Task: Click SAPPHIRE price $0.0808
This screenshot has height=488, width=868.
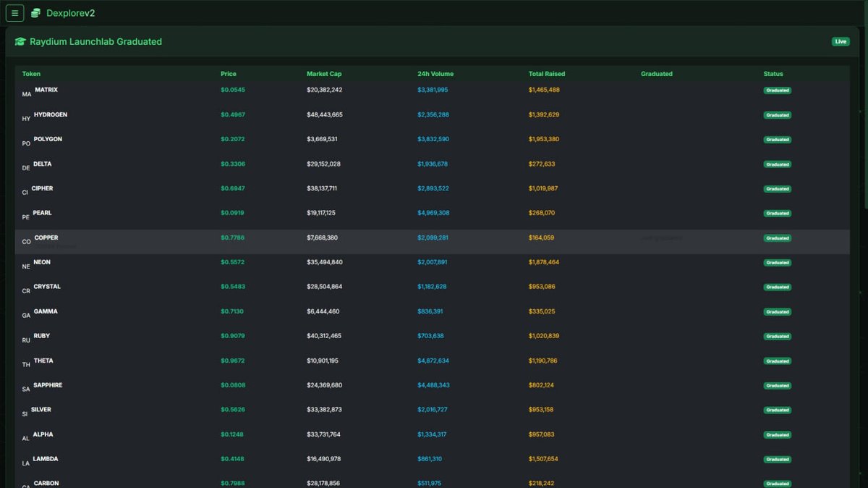Action: 233,385
